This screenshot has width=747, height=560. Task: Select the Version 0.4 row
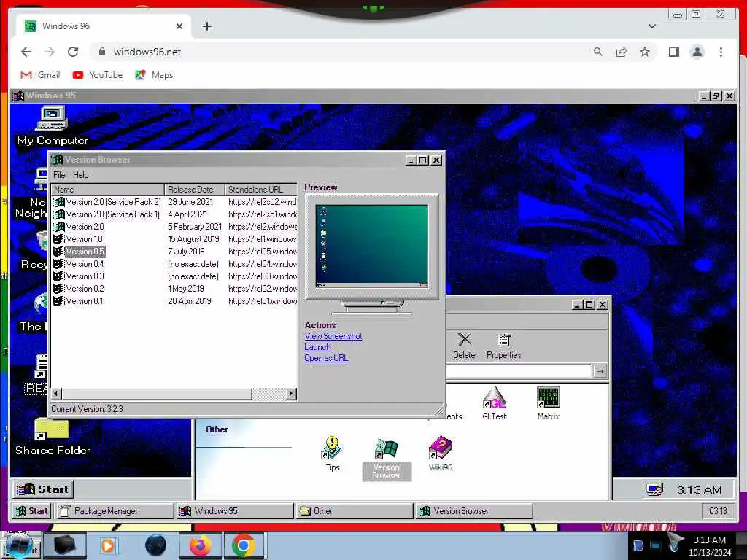174,264
